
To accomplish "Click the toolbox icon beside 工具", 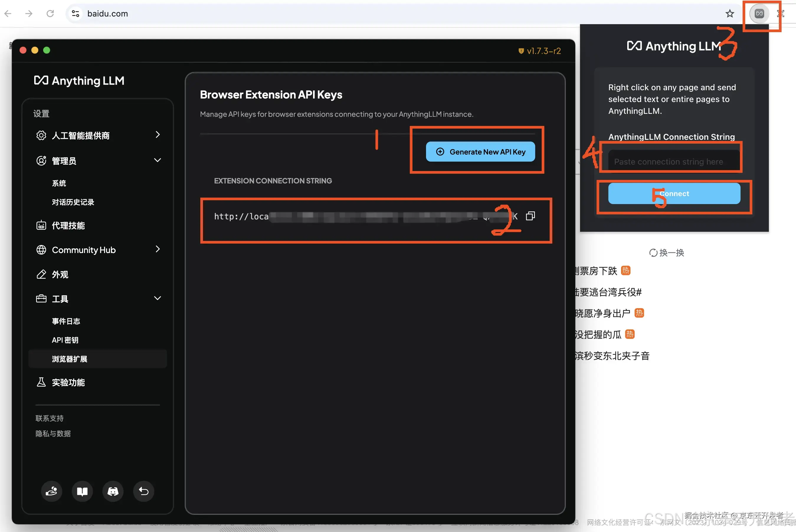I will tap(41, 298).
